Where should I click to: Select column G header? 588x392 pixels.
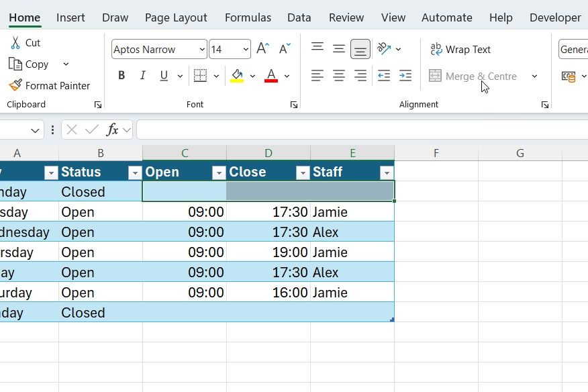[520, 153]
